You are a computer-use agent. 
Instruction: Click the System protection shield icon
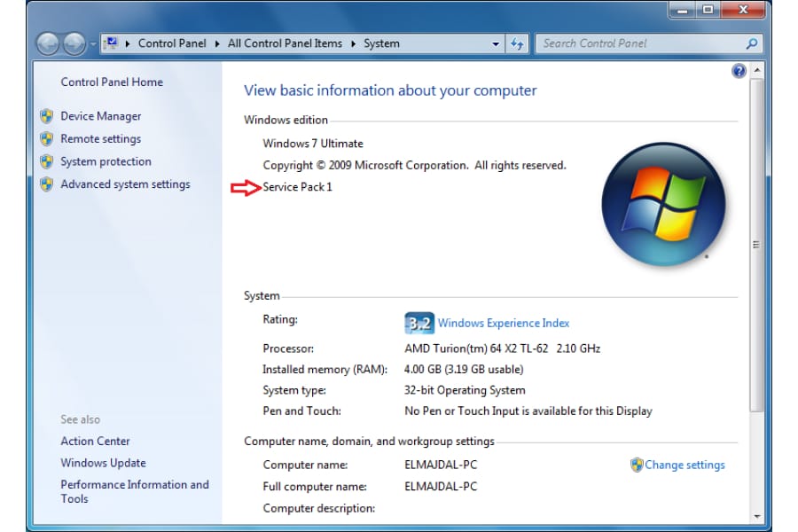tap(47, 161)
